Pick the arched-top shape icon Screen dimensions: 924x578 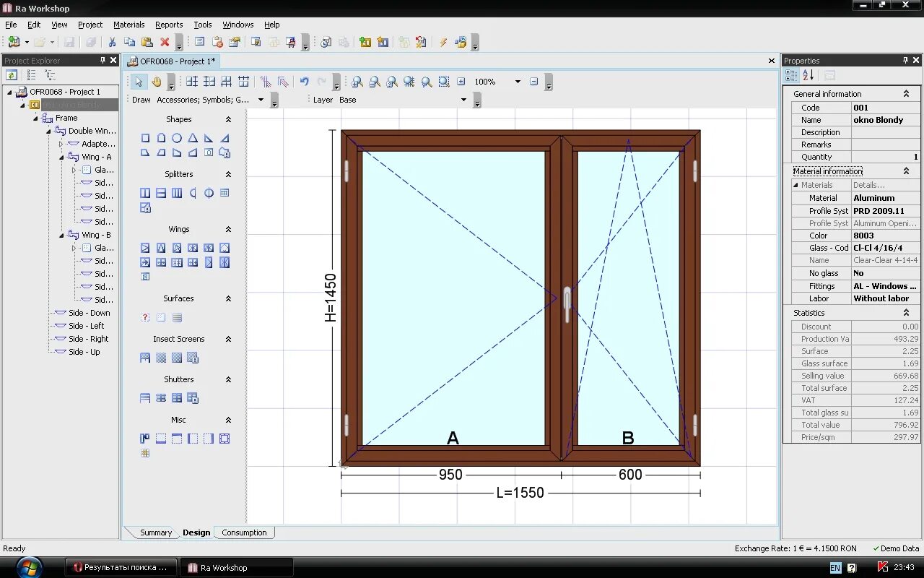pos(161,138)
